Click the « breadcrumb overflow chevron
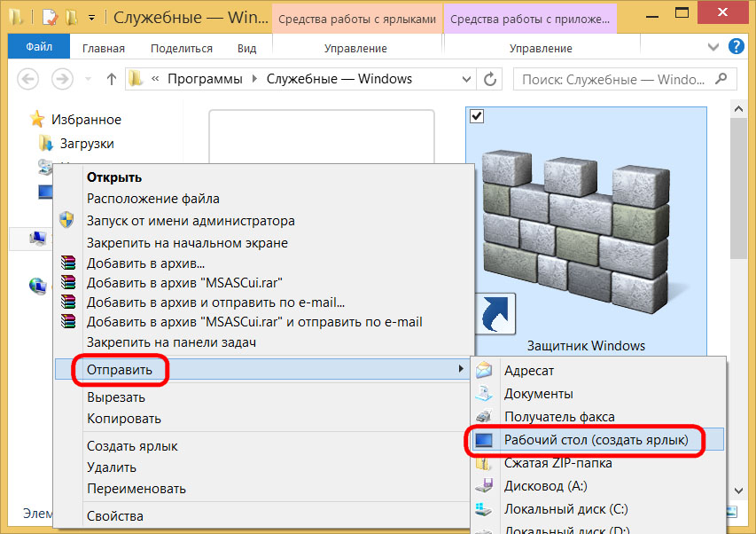 coord(155,79)
